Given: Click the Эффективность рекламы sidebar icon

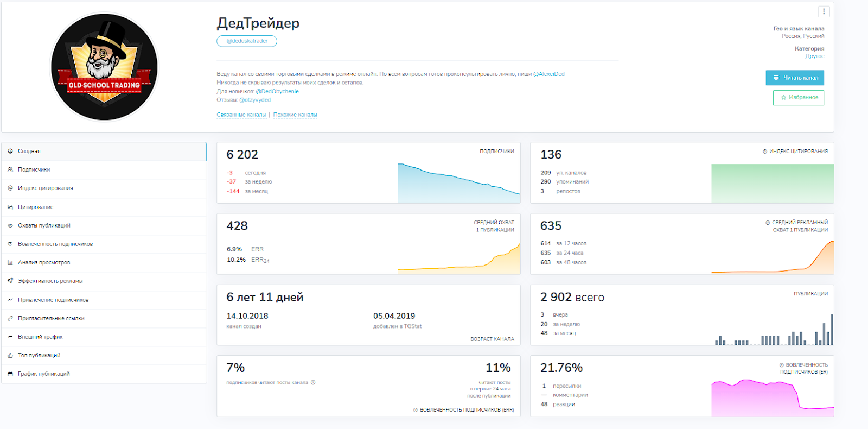Looking at the screenshot, I should pos(10,281).
